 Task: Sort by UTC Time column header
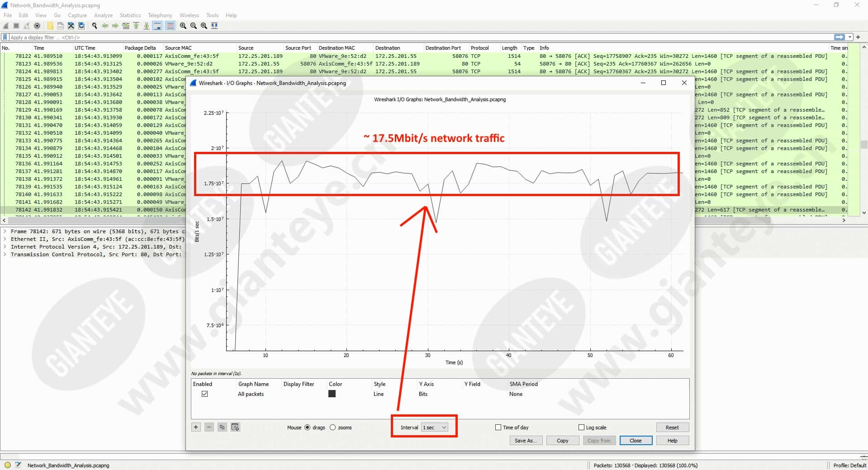(85, 48)
